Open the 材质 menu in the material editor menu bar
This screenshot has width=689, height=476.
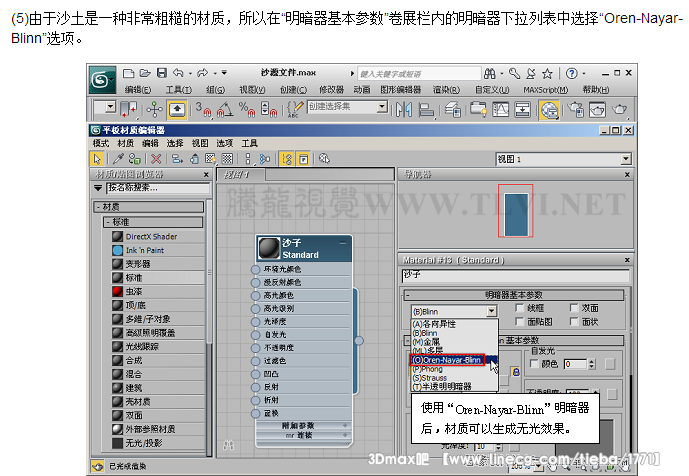pyautogui.click(x=126, y=143)
